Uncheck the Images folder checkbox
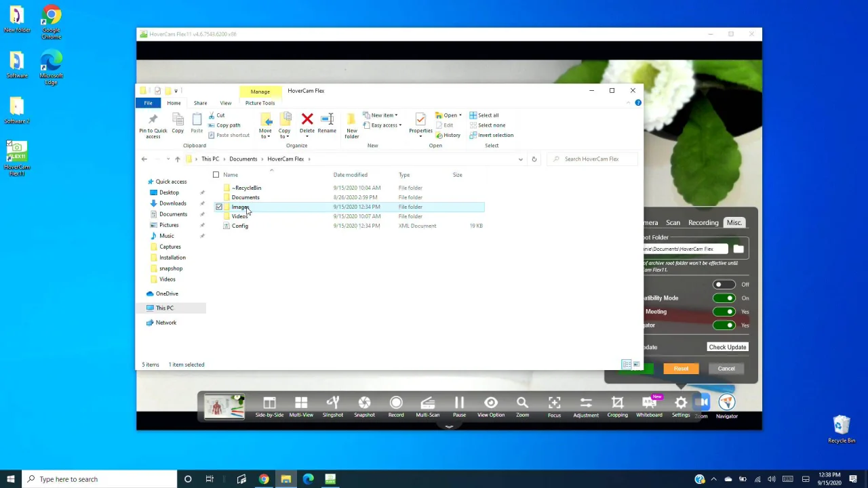Viewport: 868px width, 488px height. (x=218, y=207)
